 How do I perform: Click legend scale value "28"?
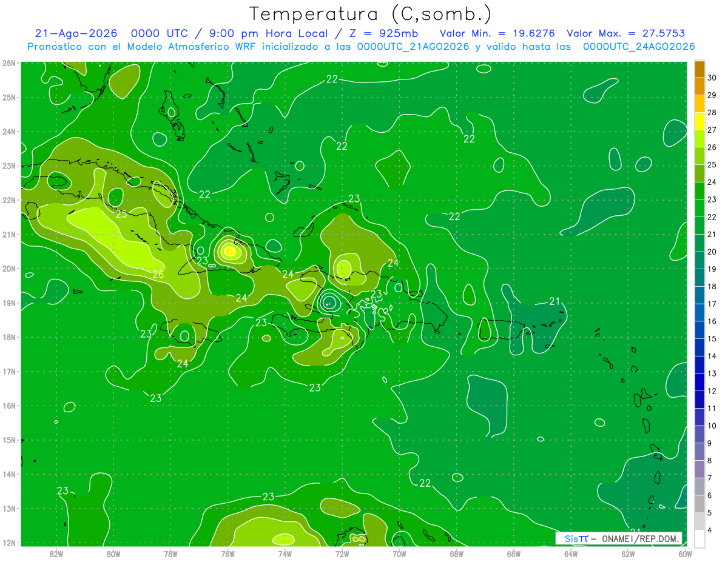(712, 113)
